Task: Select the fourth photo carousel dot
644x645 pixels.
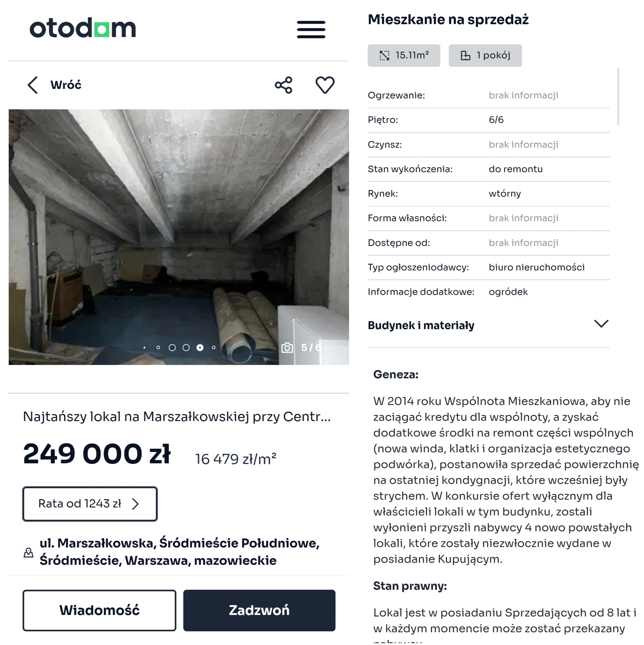Action: 186,348
